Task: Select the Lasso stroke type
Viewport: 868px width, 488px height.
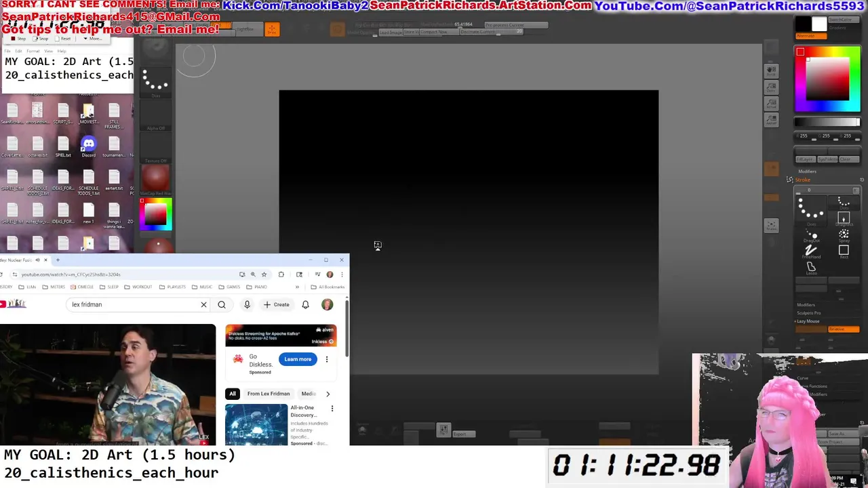Action: (812, 268)
